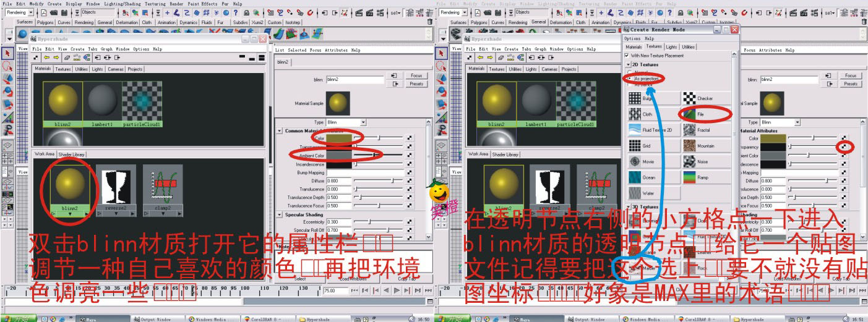The image size is (868, 322).
Task: Open Options menu in Create Render Node window
Action: 632,38
